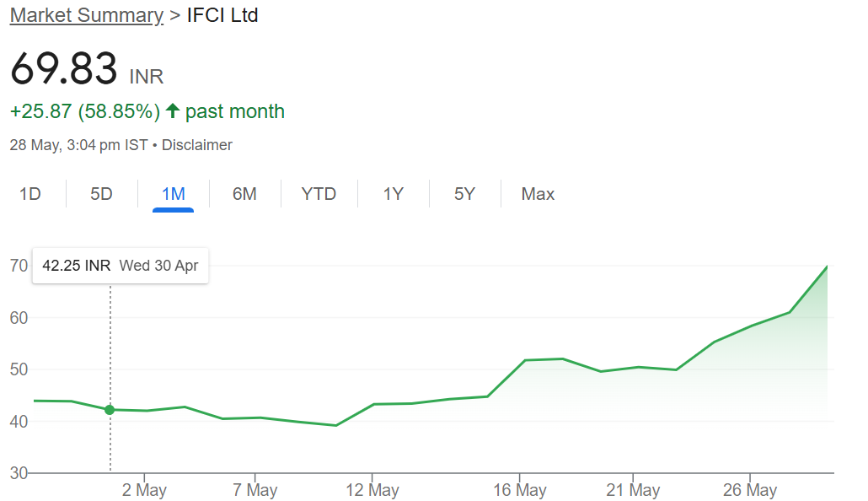Click the 2 May date axis label

[144, 490]
